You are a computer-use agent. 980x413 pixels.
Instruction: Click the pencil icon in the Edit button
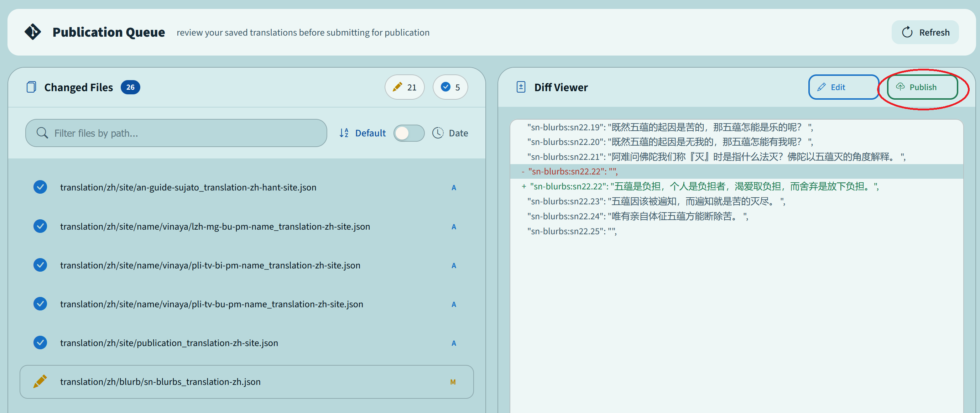[x=822, y=87]
